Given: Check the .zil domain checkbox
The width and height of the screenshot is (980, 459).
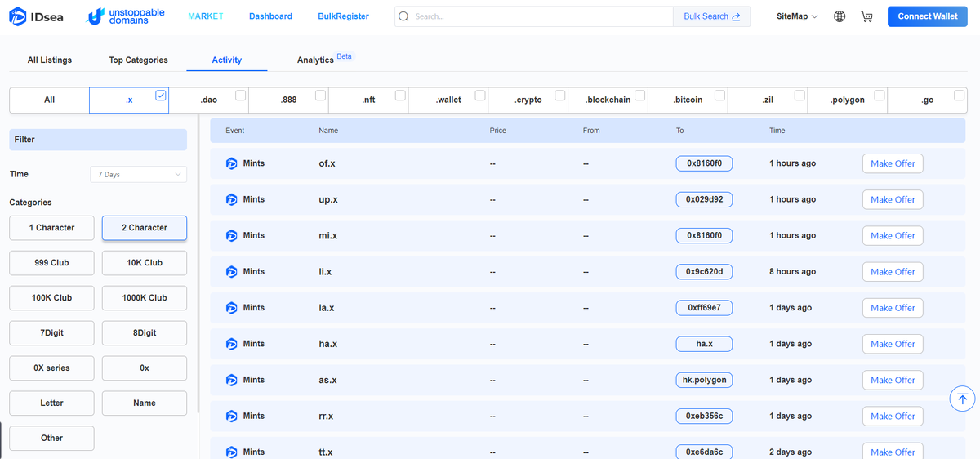Looking at the screenshot, I should coord(800,96).
